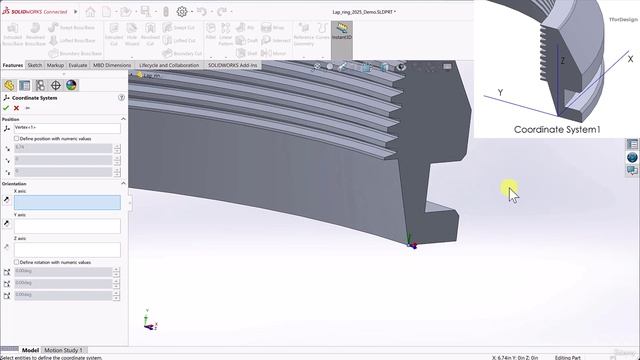Open the Hole Wizard tool
640x360 pixels.
click(132, 34)
